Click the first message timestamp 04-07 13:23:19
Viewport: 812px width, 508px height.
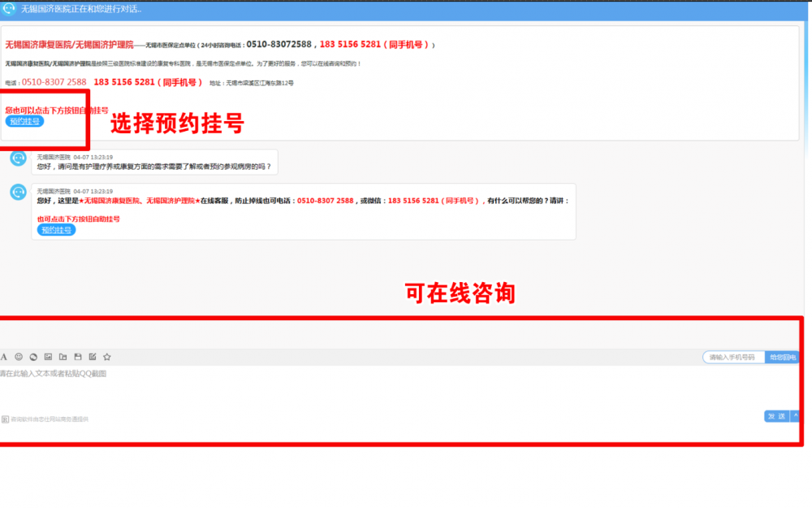pyautogui.click(x=93, y=157)
